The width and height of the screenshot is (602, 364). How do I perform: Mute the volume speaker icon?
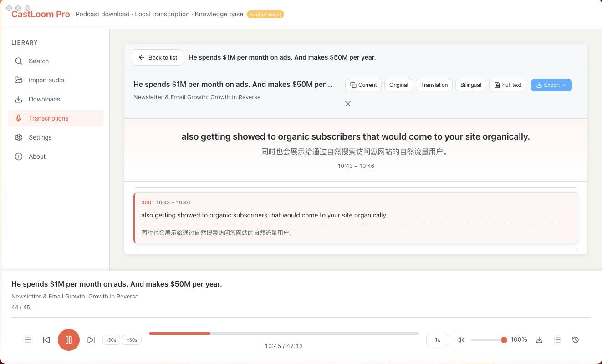[x=461, y=340]
